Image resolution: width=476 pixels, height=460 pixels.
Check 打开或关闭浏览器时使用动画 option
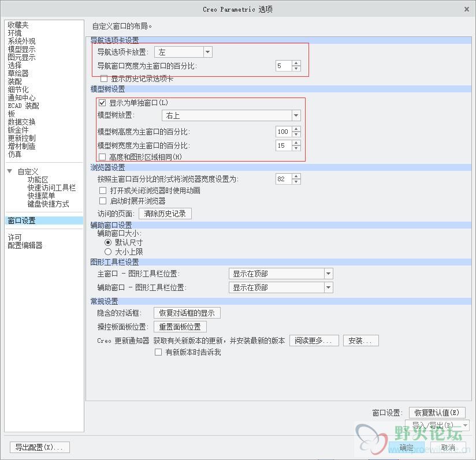(103, 190)
